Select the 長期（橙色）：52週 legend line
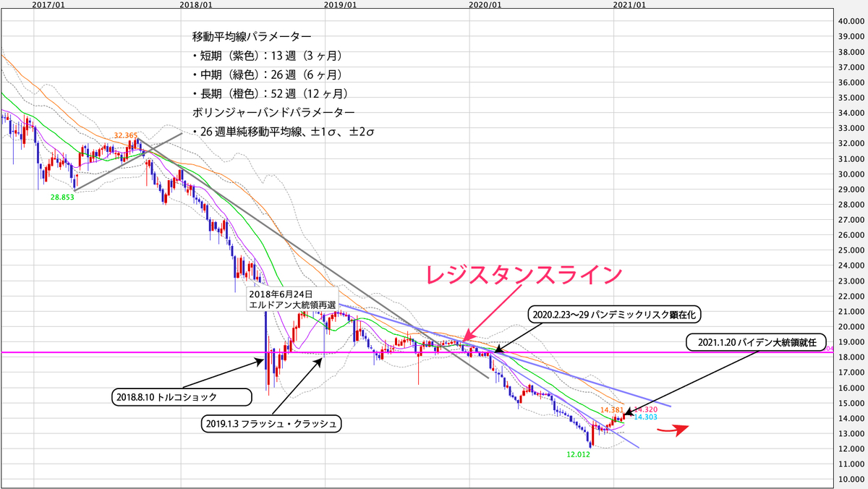 tap(271, 93)
